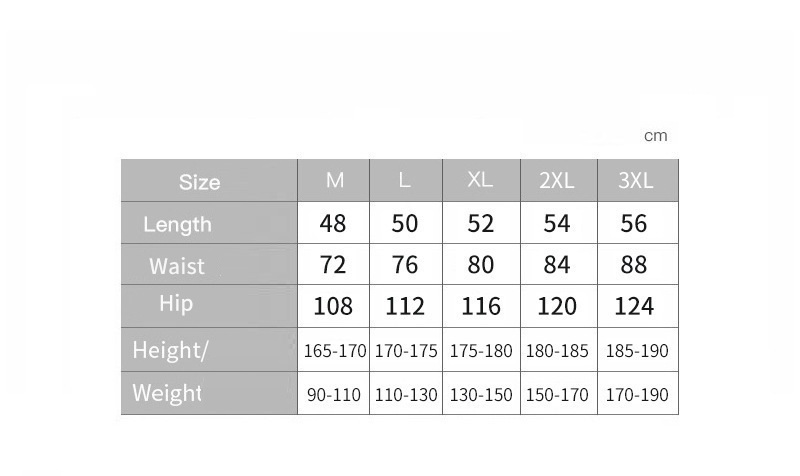Select the XL size column header
Image resolution: width=800 pixels, height=476 pixels.
(x=480, y=181)
